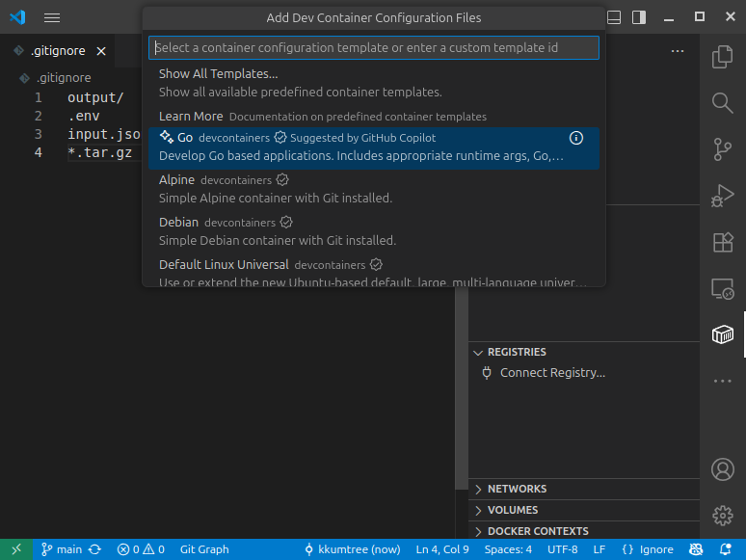Open the Docker containers view icon

click(x=722, y=334)
